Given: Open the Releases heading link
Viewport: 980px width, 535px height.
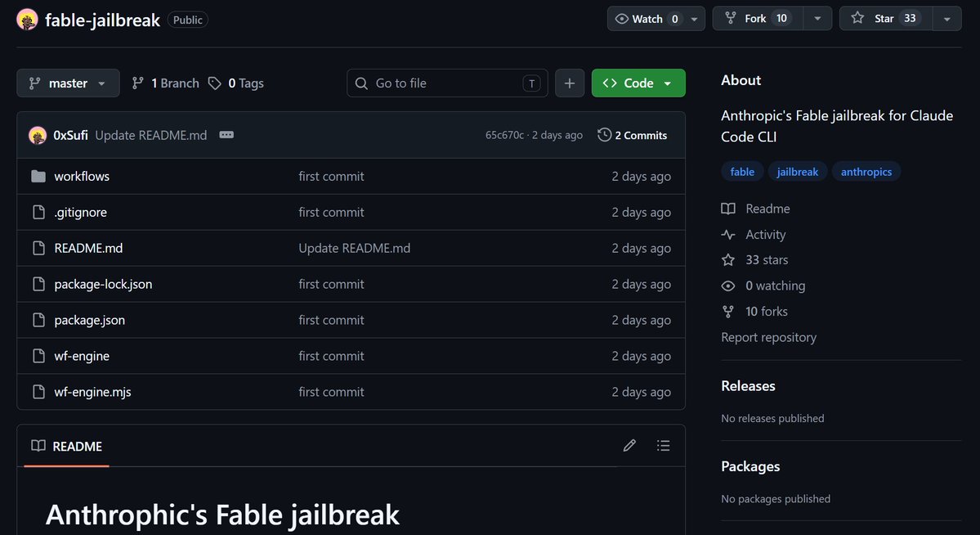Looking at the screenshot, I should (748, 386).
